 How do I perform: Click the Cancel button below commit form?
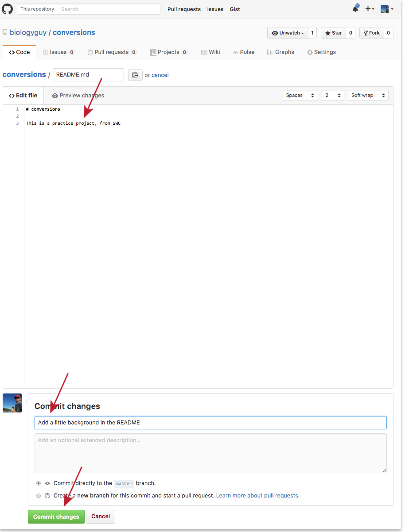[x=101, y=517]
